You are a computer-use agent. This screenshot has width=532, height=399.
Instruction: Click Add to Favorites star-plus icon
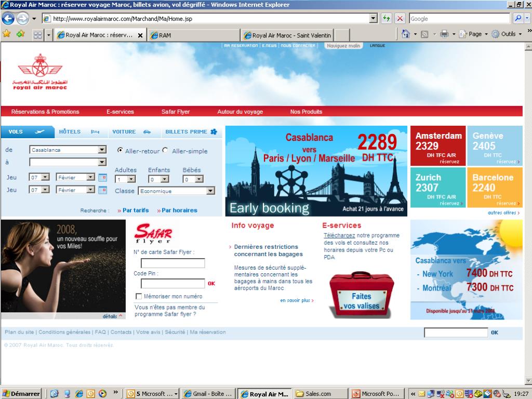click(20, 34)
